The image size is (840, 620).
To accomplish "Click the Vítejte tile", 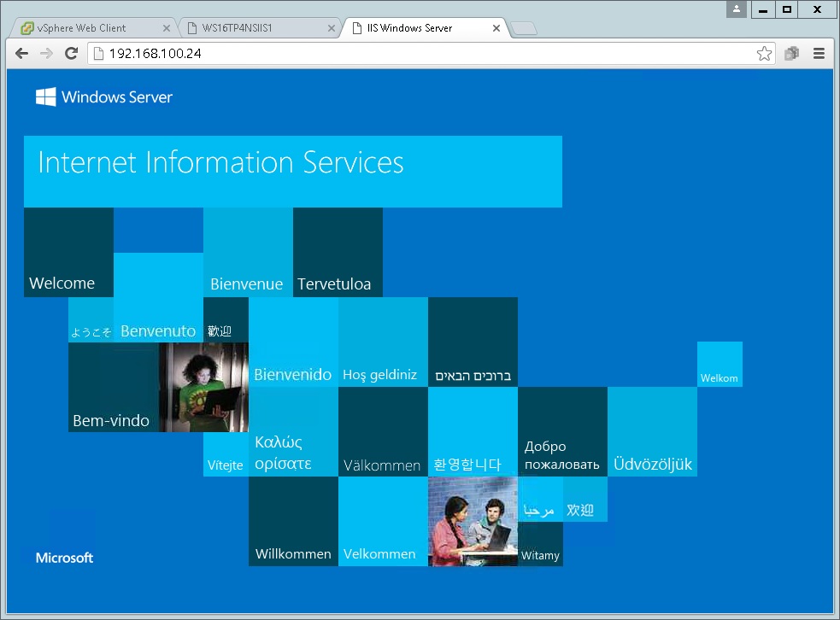I will (x=226, y=454).
